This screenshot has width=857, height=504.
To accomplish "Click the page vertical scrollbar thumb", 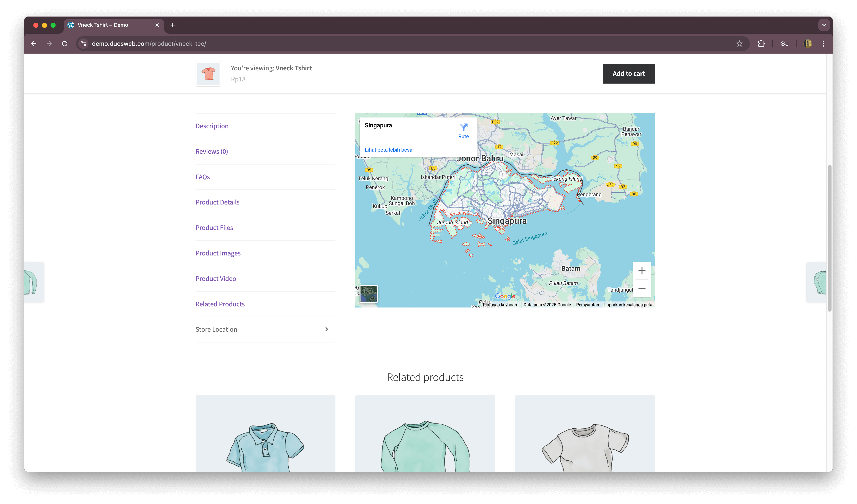I will [829, 238].
